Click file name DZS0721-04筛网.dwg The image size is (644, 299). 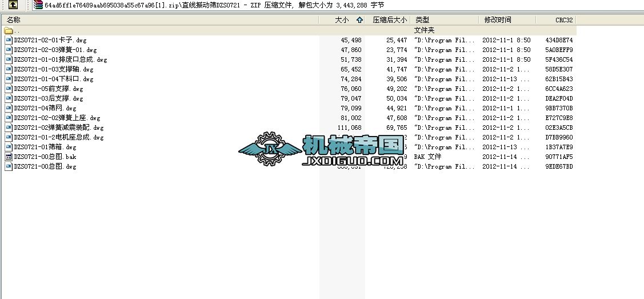[x=45, y=109]
